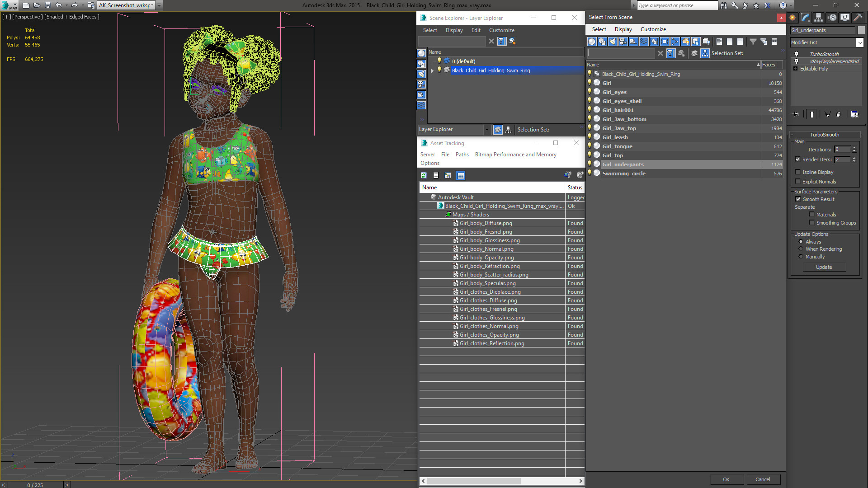Open the Modifier List dropdown
868x488 pixels.
pos(859,42)
